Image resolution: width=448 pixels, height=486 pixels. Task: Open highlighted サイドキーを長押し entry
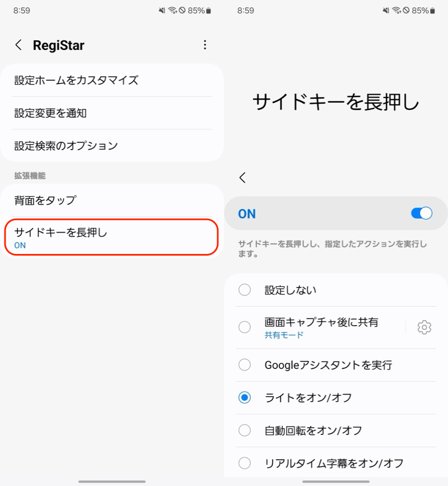point(112,238)
